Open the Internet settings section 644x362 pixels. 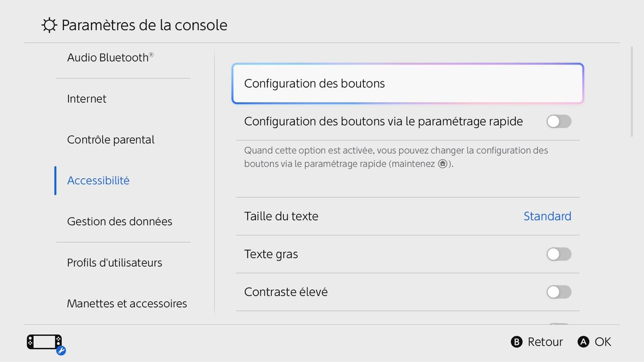(x=87, y=99)
